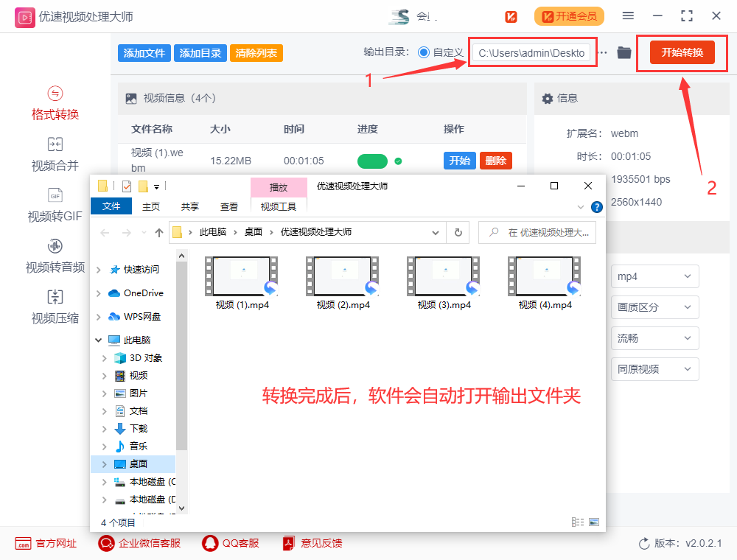
Task: Open the 官方网址 link
Action: pos(46,543)
